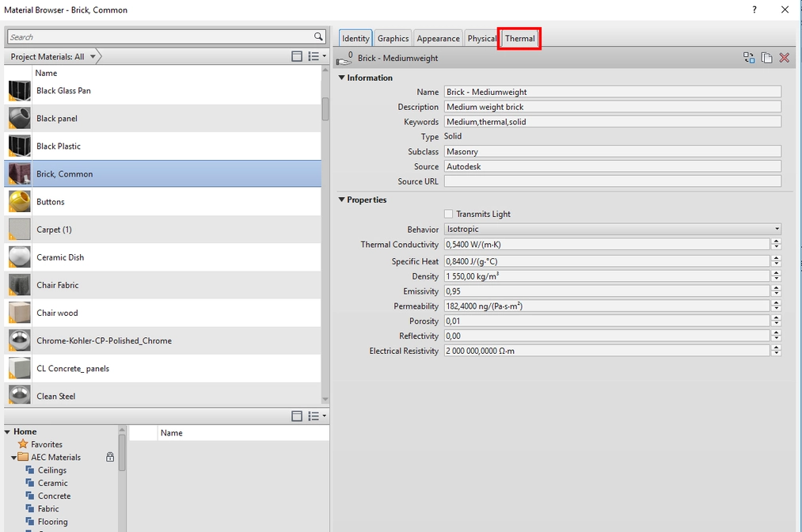The height and width of the screenshot is (532, 802).
Task: Increase Density using the up stepper arrow
Action: [777, 273]
